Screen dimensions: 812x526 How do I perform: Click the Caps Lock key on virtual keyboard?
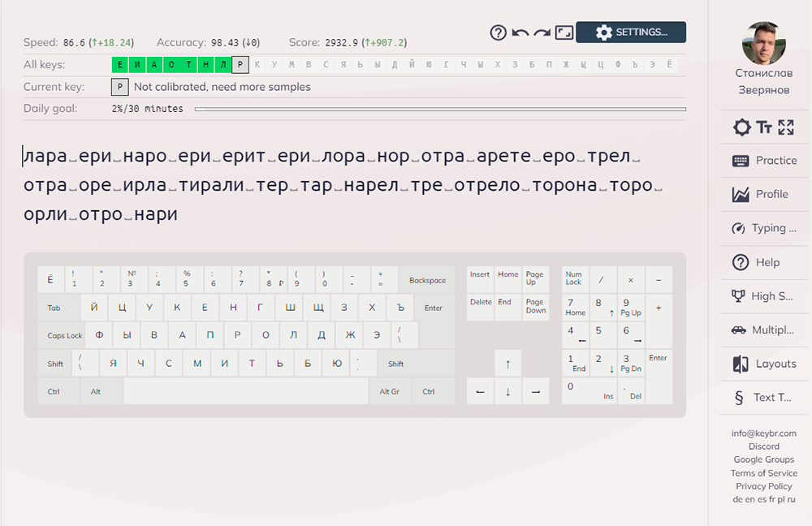(62, 335)
